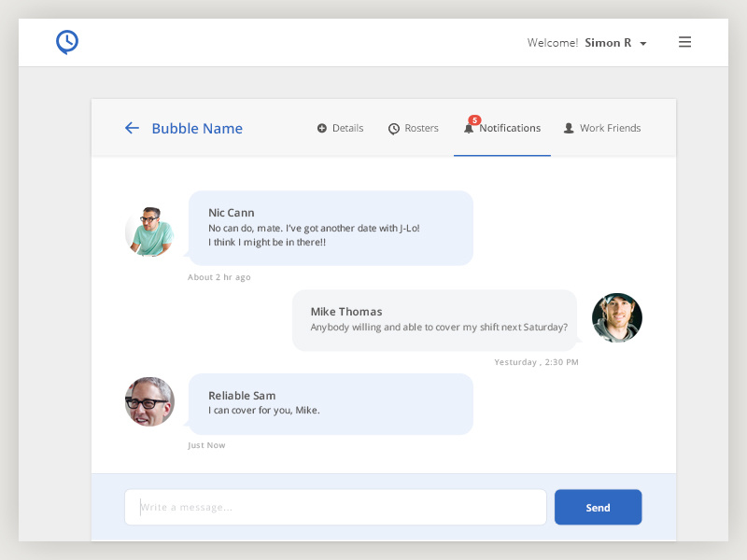Click the Rosters clock icon
Screen dimensions: 747x560
pos(393,128)
